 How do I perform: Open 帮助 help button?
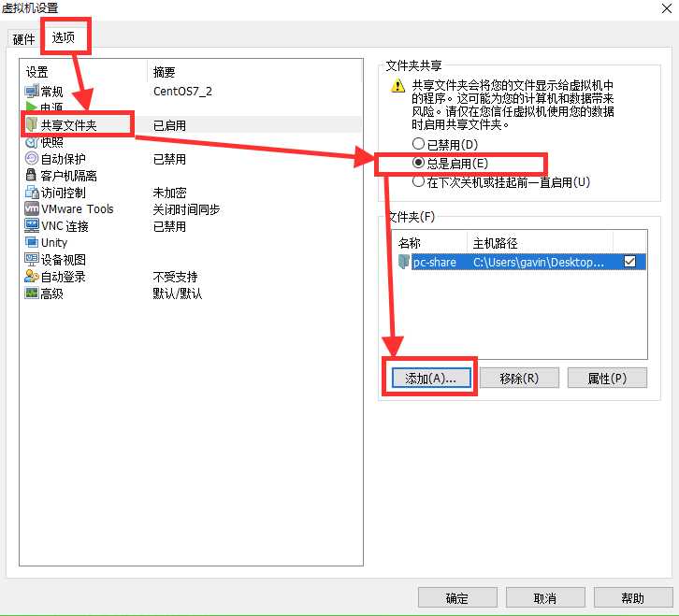[633, 598]
